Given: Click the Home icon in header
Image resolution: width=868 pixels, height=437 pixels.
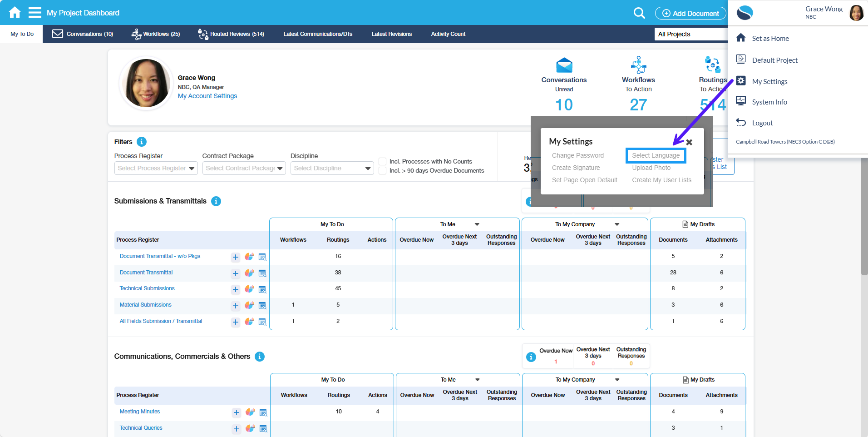Looking at the screenshot, I should [15, 12].
